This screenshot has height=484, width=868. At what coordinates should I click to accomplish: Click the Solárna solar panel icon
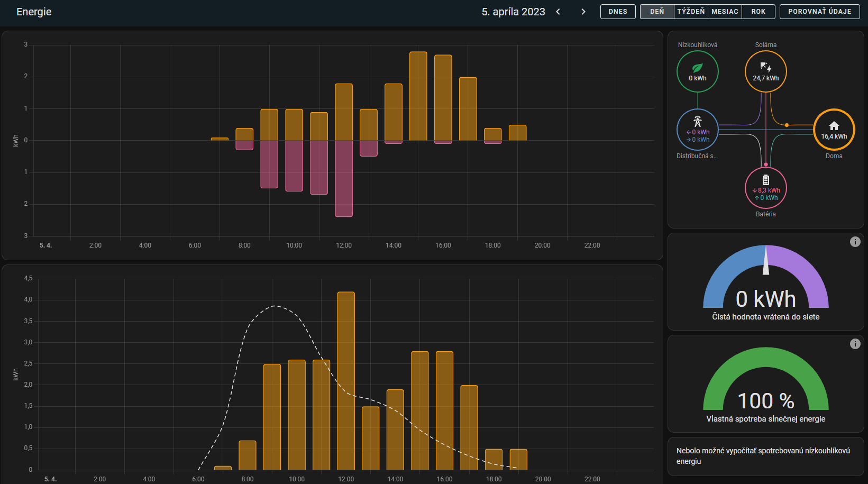click(x=765, y=67)
